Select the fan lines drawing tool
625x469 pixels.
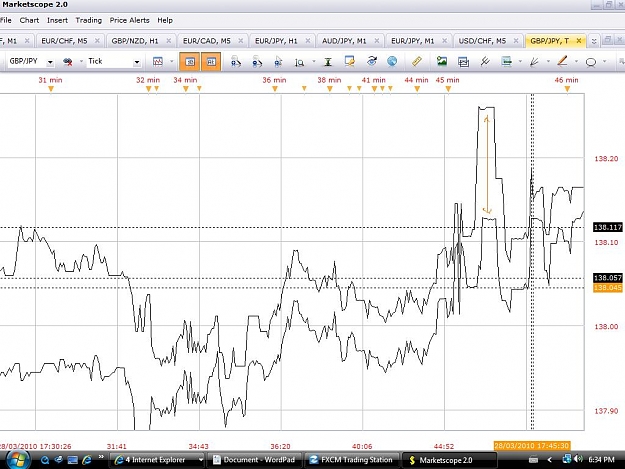click(535, 61)
